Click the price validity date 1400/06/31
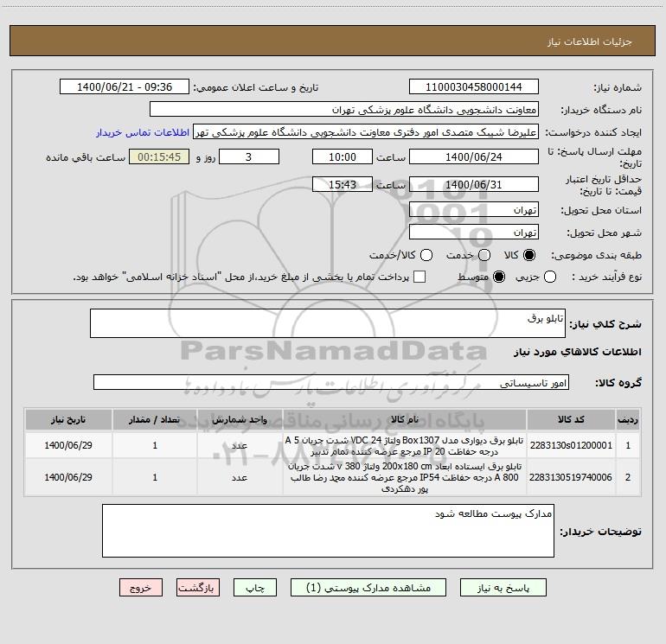The image size is (666, 644). (x=474, y=184)
